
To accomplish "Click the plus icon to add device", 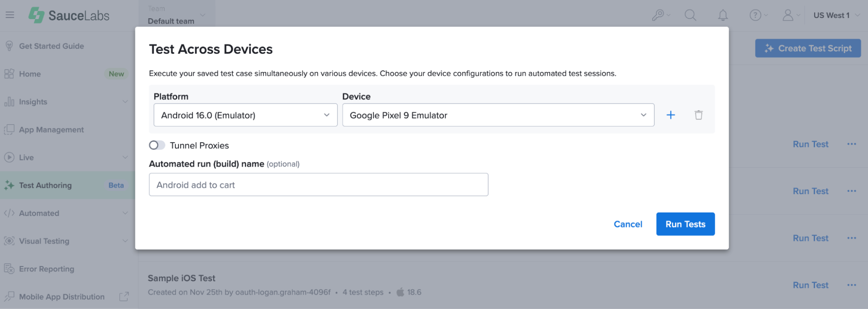I will 670,115.
